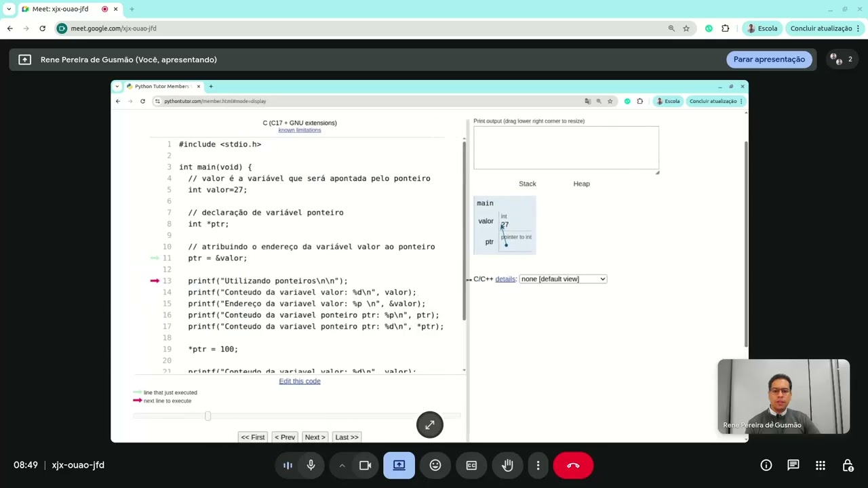Open new tab in Python Tutor window
868x488 pixels.
211,86
